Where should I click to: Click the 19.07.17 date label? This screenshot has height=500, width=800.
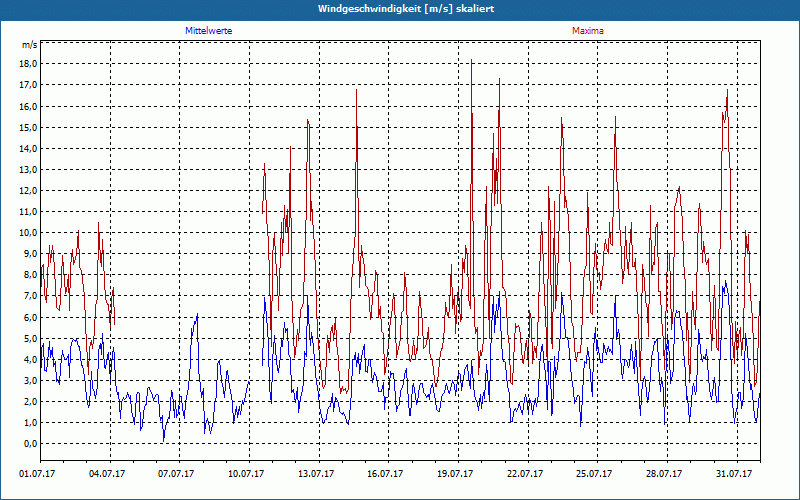[x=455, y=474]
